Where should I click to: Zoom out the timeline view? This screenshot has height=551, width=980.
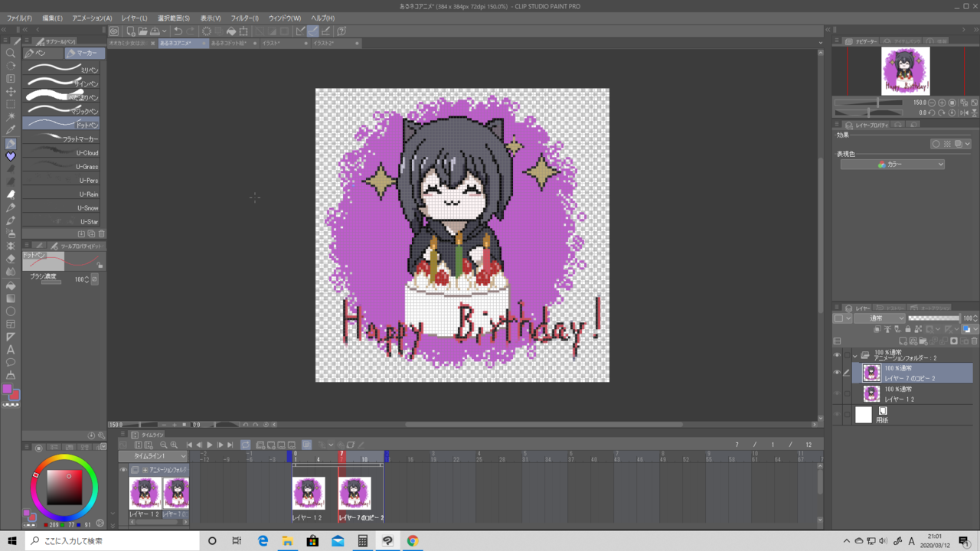point(163,445)
